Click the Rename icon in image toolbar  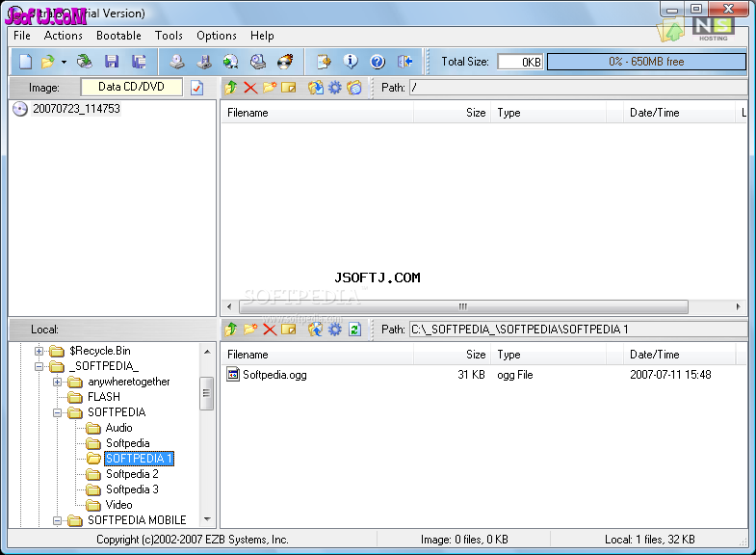(x=288, y=88)
